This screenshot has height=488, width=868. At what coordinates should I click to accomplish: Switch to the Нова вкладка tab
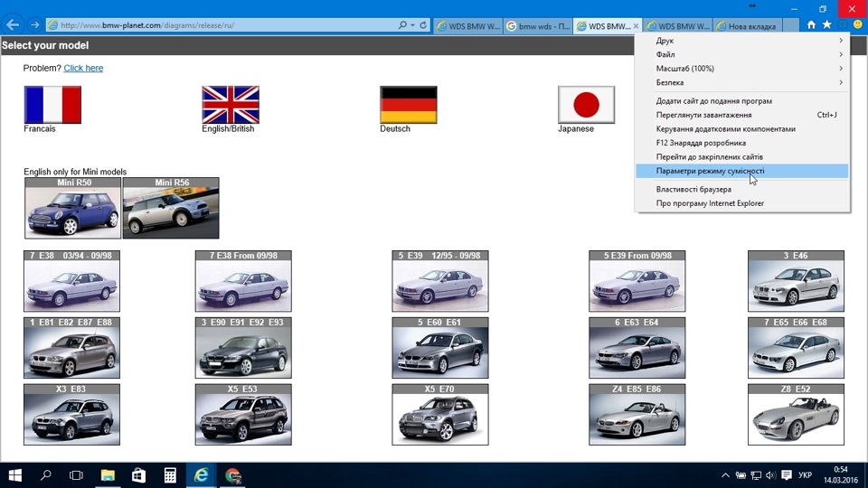748,26
